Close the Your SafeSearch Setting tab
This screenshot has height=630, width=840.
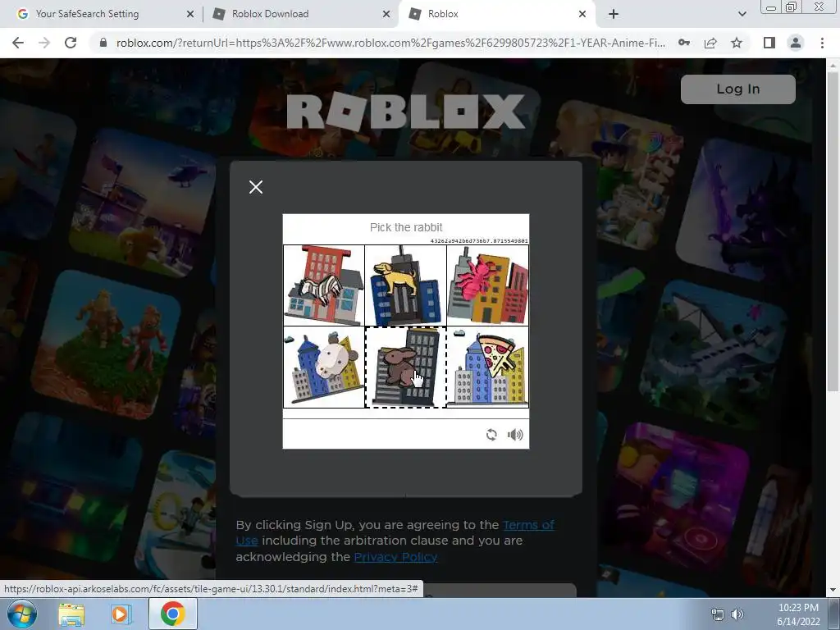[x=190, y=14]
